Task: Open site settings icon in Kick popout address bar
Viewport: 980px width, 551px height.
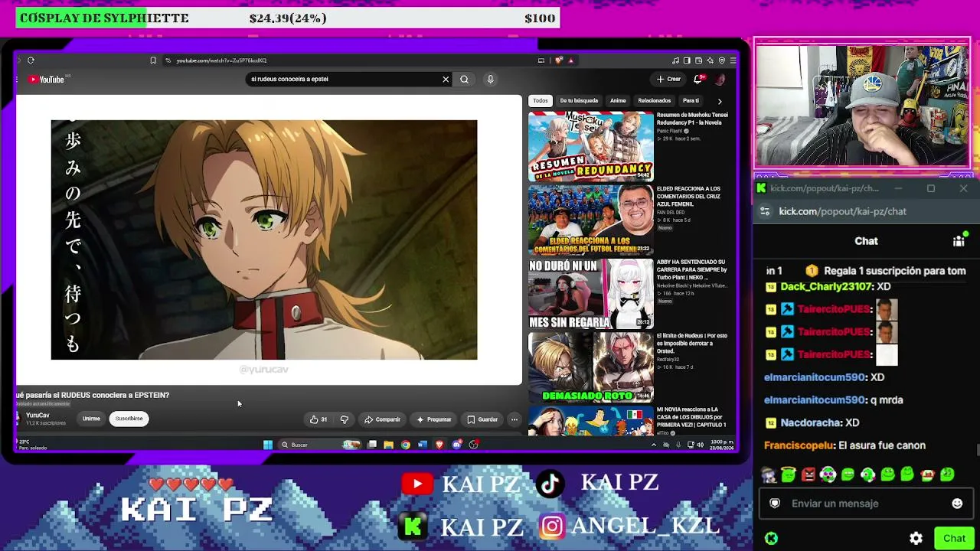Action: (x=766, y=212)
